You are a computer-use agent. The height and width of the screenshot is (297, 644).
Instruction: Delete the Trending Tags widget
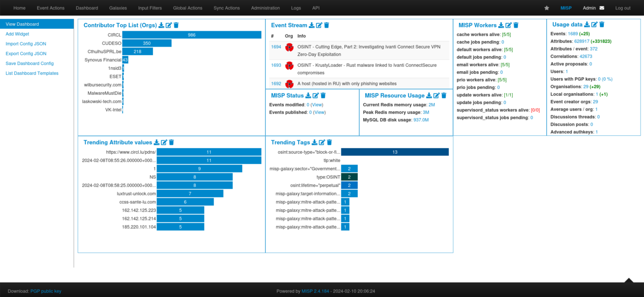click(x=329, y=142)
